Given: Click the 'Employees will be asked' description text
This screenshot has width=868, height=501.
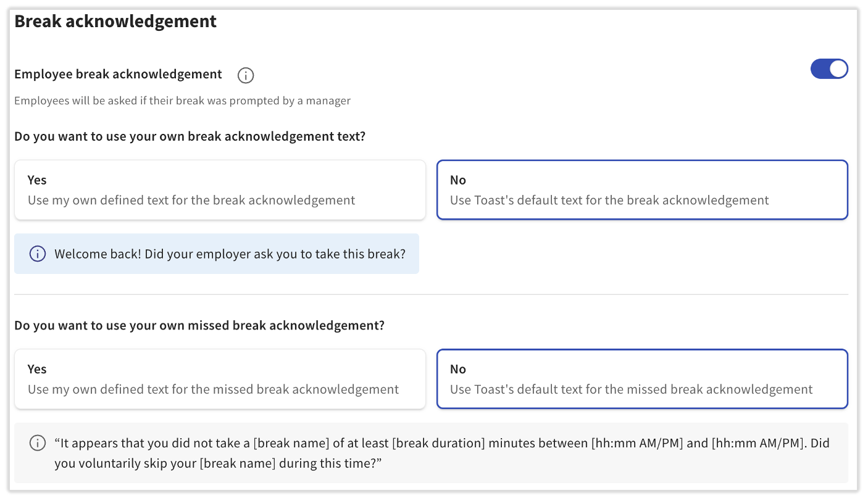Looking at the screenshot, I should (182, 101).
